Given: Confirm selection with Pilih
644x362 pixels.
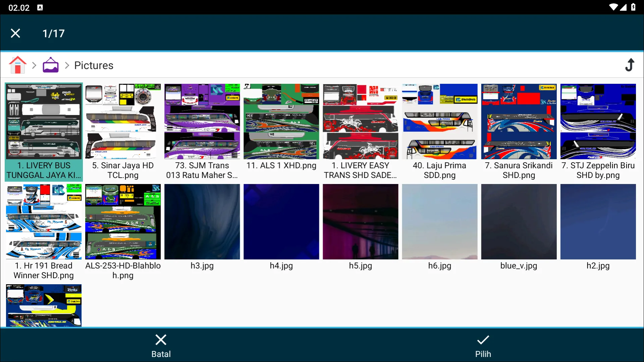Looking at the screenshot, I should pyautogui.click(x=483, y=345).
